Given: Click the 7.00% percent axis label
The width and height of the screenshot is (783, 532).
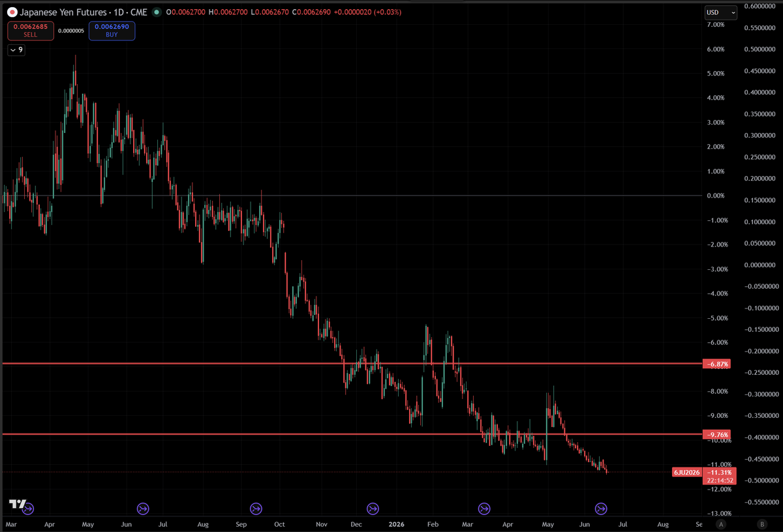Looking at the screenshot, I should (716, 25).
